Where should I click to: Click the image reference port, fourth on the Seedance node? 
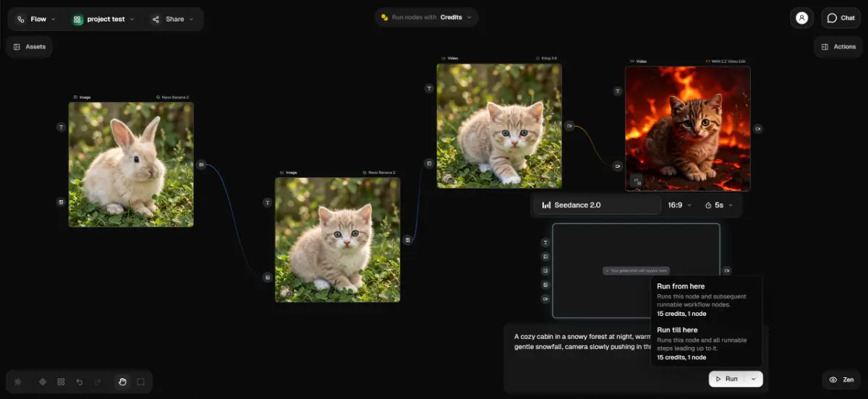tap(545, 285)
